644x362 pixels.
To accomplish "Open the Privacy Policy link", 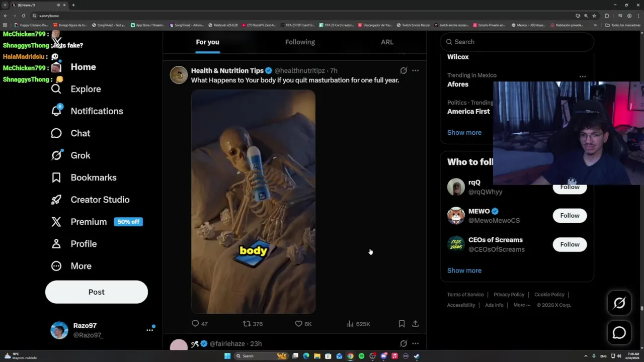I will coord(509,295).
